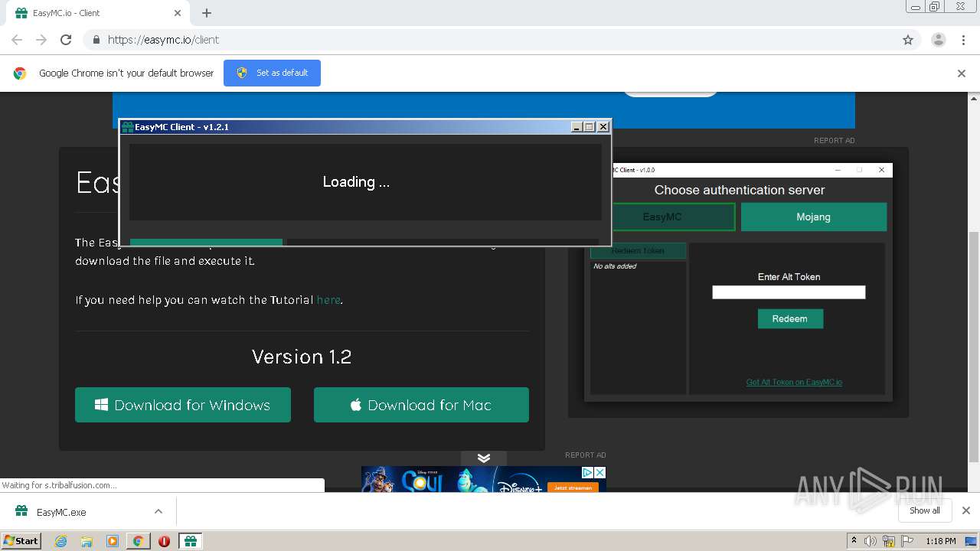Open the Opera taskbar icon

point(164,541)
